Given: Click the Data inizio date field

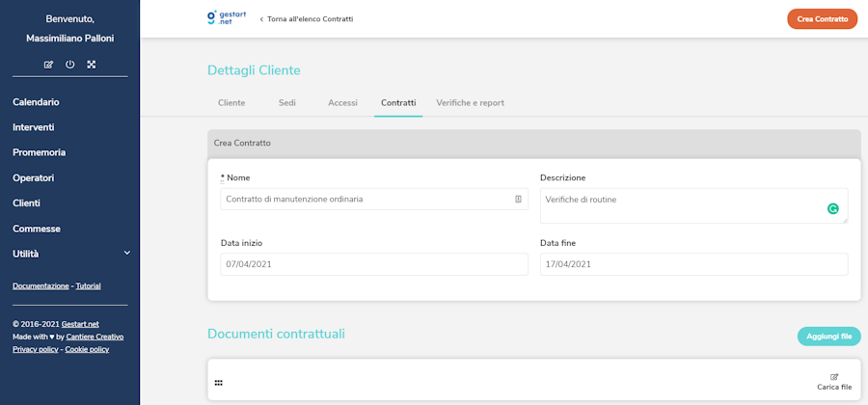Looking at the screenshot, I should tap(374, 264).
